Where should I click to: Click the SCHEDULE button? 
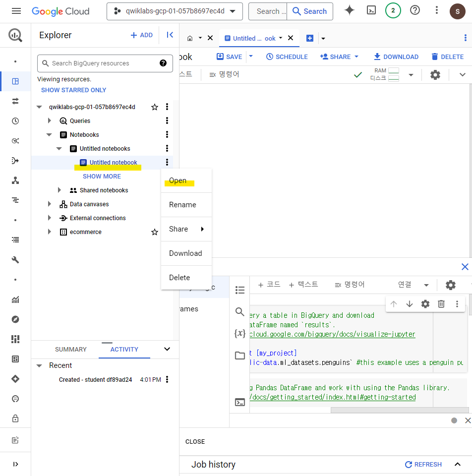coord(287,57)
